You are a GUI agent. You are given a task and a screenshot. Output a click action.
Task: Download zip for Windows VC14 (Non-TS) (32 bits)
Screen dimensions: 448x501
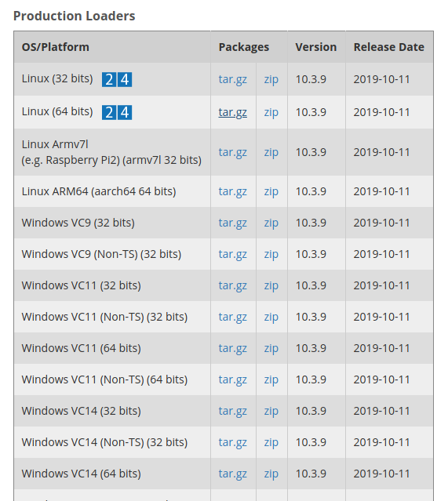(271, 442)
